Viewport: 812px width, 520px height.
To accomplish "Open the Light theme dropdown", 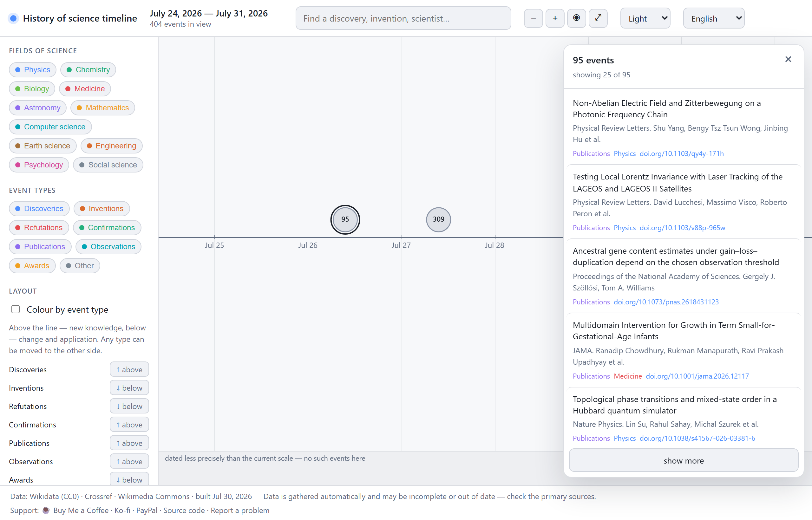I will [645, 18].
